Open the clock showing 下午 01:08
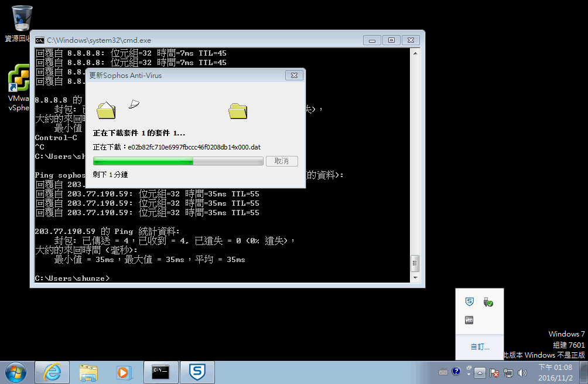Image resolution: width=588 pixels, height=384 pixels. (x=555, y=372)
